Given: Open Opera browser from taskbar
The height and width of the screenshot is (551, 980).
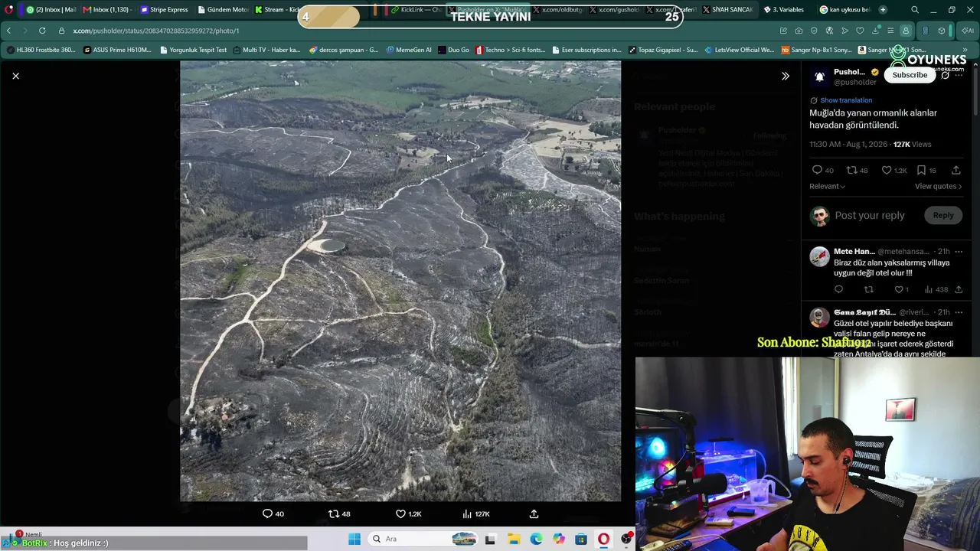Looking at the screenshot, I should (x=604, y=539).
